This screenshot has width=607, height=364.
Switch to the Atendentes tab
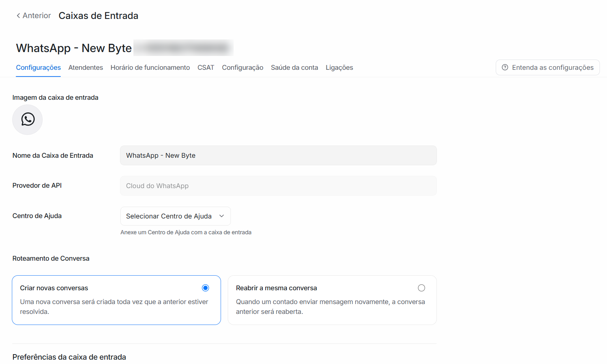point(86,67)
